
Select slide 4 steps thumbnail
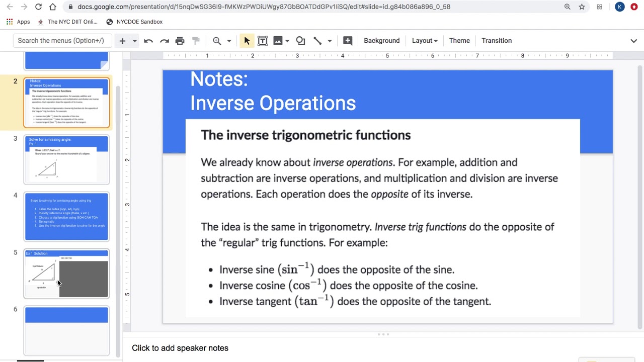point(66,217)
